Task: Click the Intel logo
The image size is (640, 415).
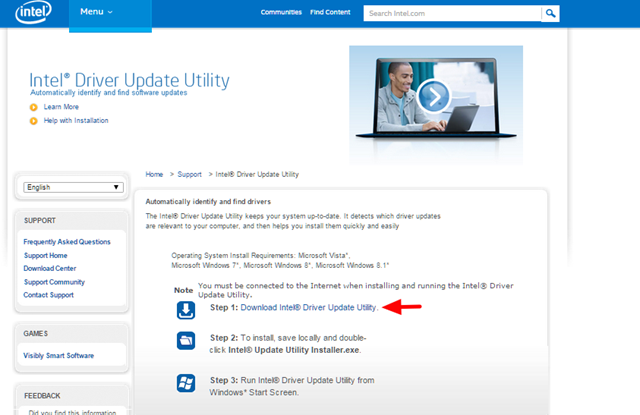Action: tap(33, 11)
